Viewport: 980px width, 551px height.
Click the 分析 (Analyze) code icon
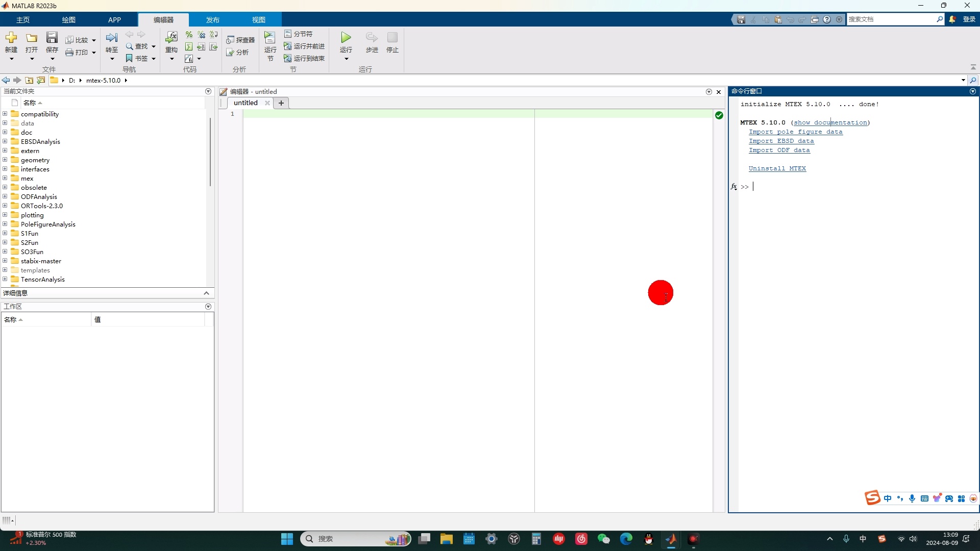(x=237, y=52)
